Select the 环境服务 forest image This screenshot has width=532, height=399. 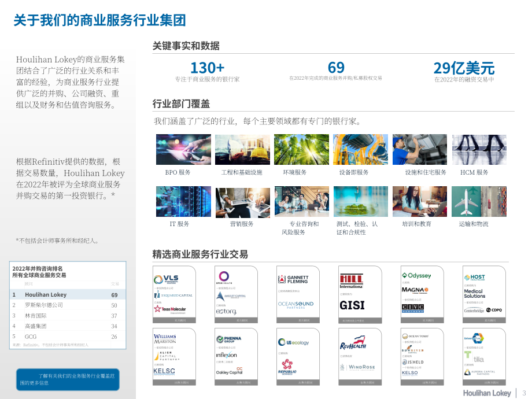pos(302,149)
